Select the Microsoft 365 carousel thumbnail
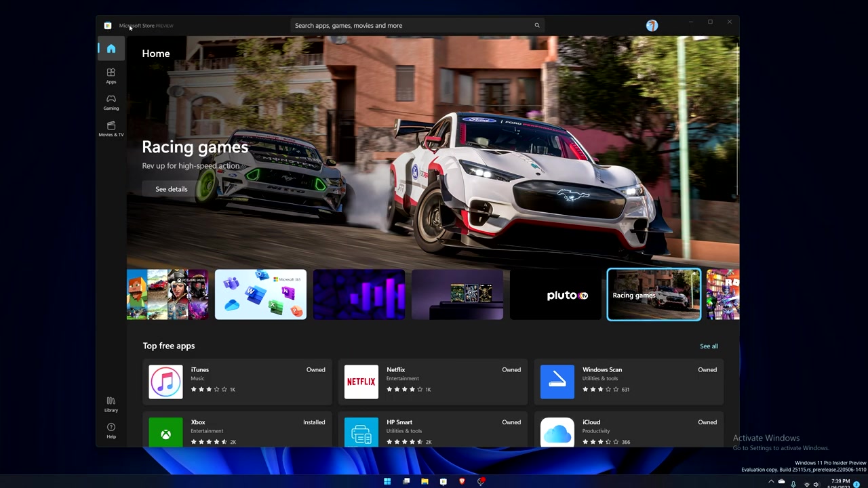Screen dimensions: 868x488 pyautogui.click(x=260, y=295)
